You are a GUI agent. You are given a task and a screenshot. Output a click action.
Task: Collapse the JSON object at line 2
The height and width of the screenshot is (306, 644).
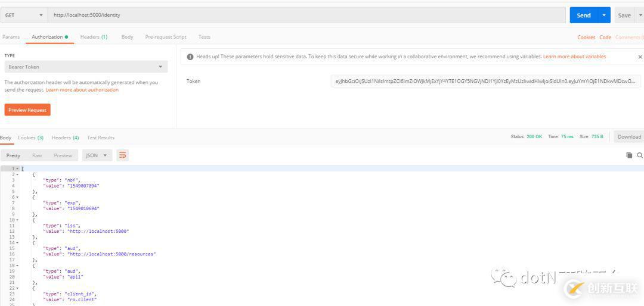[17, 174]
